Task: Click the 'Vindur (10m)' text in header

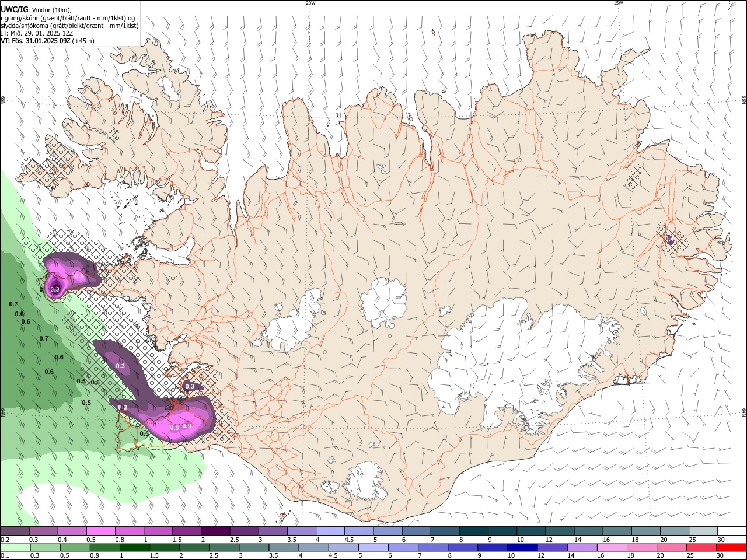Action: tap(51, 9)
